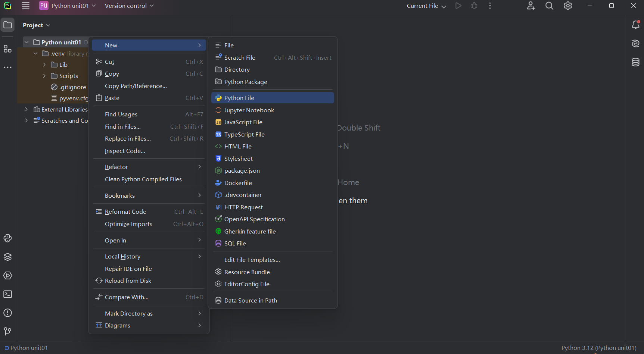Create a new JavaScript File
Screen dimensions: 644x354
tap(273, 122)
